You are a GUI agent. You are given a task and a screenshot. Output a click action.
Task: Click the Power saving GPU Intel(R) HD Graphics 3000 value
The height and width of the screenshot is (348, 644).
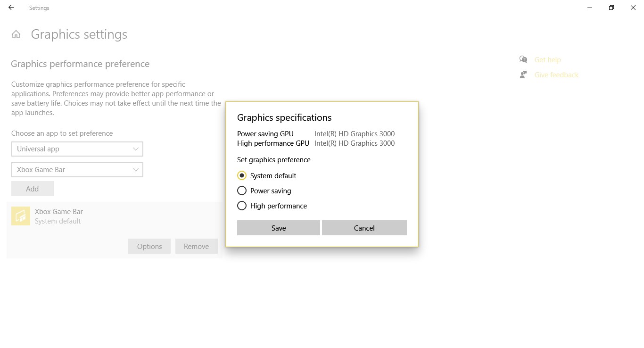(355, 134)
